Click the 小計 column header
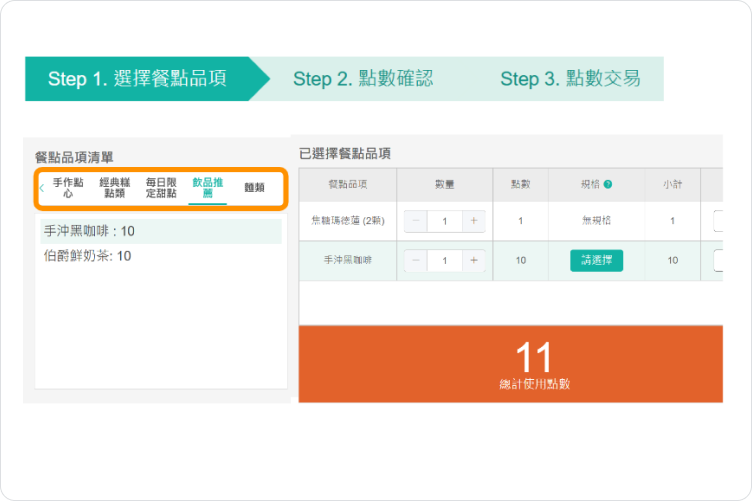The height and width of the screenshot is (501, 752). pos(672,185)
